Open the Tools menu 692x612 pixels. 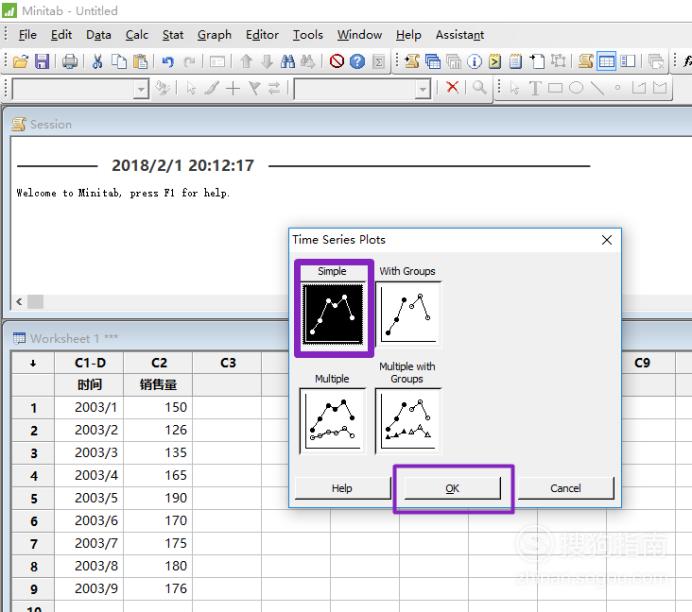point(308,35)
